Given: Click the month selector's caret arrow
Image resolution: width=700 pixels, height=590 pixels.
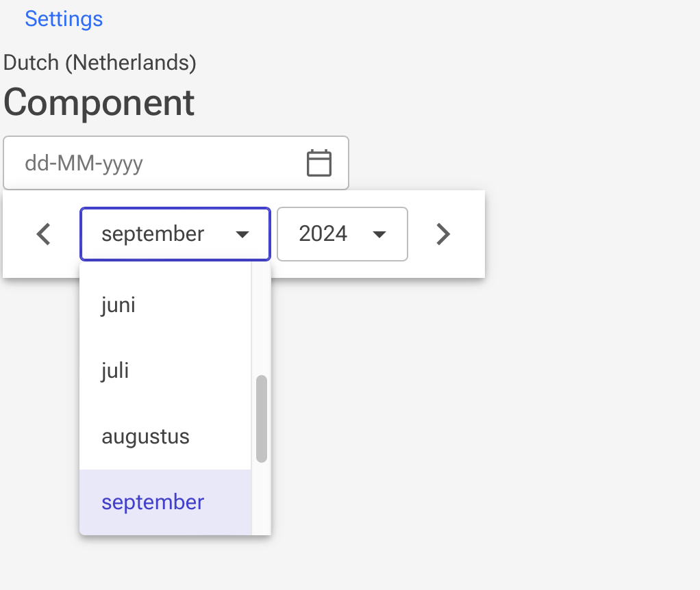Looking at the screenshot, I should tap(242, 235).
